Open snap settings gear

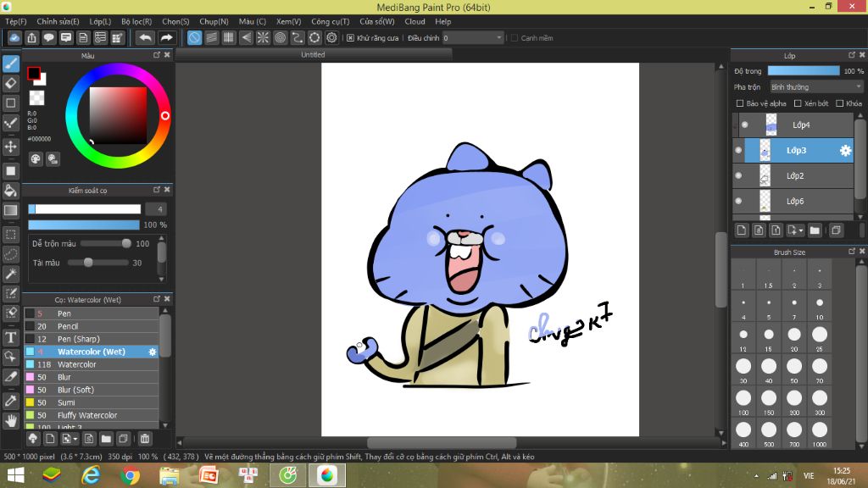click(x=331, y=37)
